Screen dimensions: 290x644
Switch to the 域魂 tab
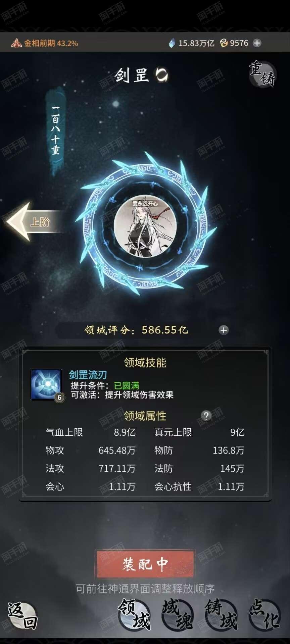tap(178, 614)
